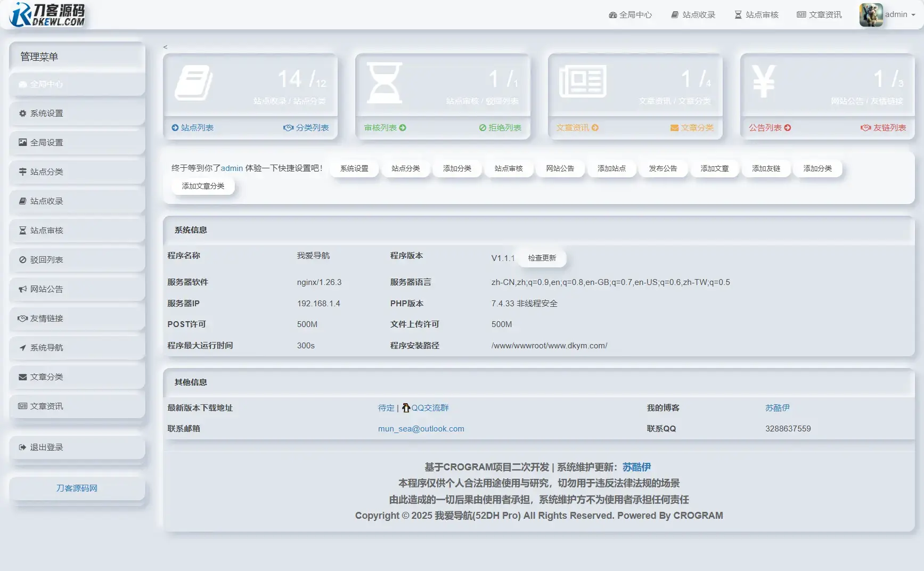This screenshot has width=924, height=571.
Task: Open 系统导航 in the sidebar
Action: (x=77, y=348)
